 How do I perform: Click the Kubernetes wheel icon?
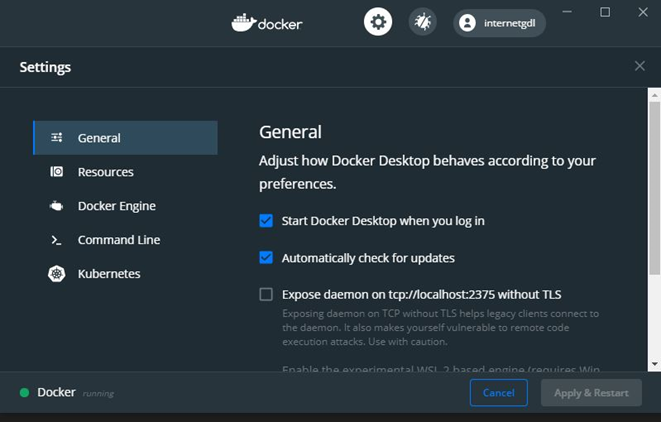point(56,274)
